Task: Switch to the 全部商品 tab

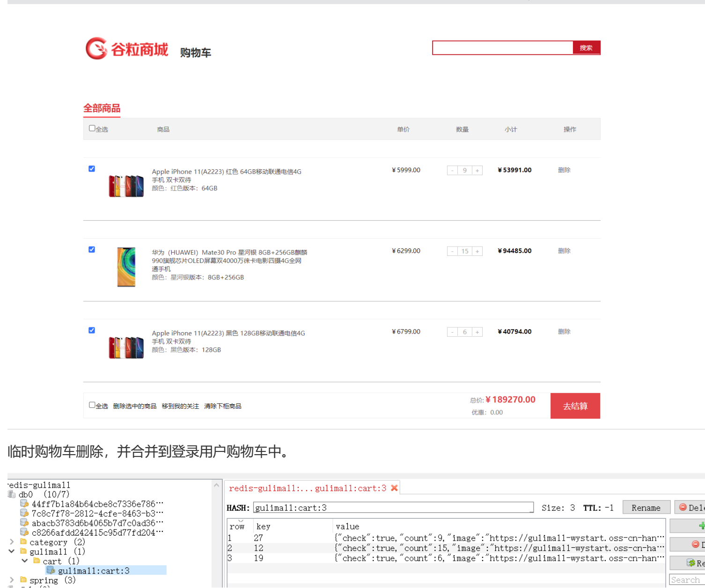Action: (x=102, y=108)
